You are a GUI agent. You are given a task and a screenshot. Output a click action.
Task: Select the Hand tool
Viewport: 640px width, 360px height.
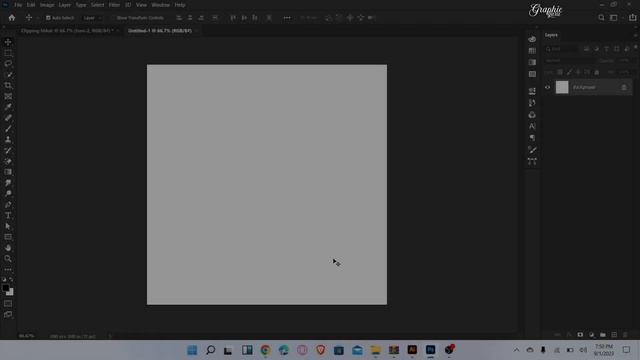pos(8,248)
